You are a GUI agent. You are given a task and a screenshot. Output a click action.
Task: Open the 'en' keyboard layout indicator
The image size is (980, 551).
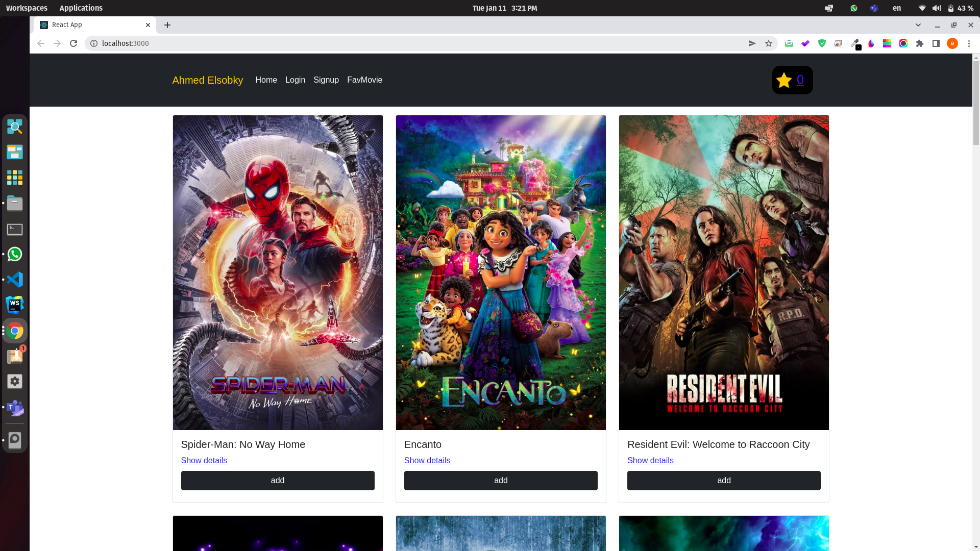(897, 8)
